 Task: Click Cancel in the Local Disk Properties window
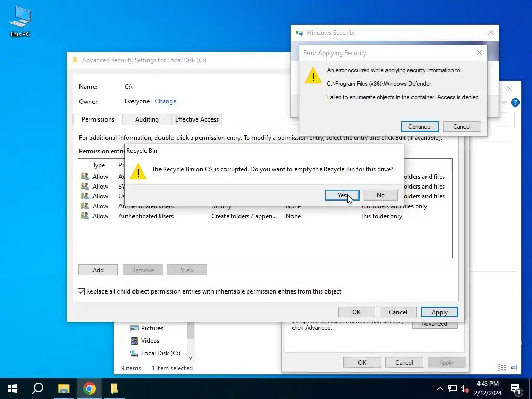(404, 362)
